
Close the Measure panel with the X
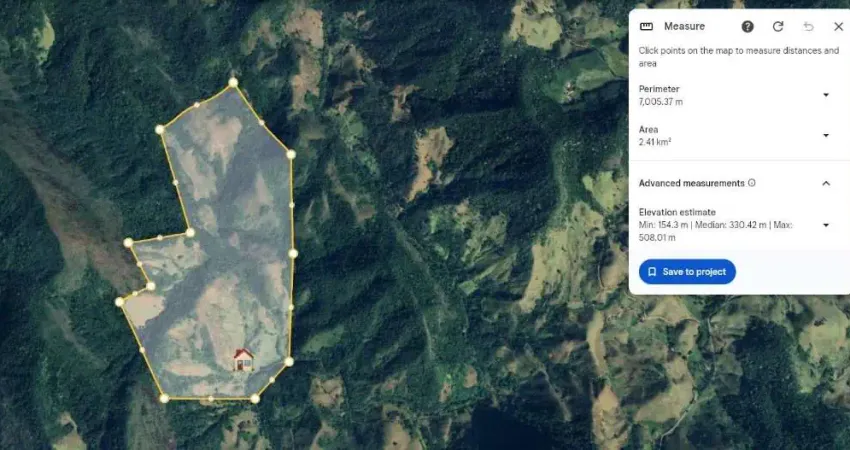pyautogui.click(x=838, y=27)
